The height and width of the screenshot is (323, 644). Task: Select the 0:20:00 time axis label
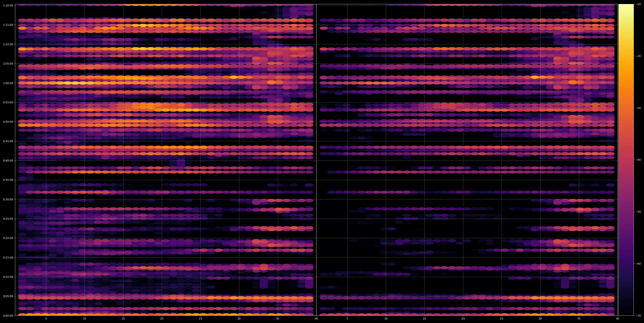click(x=8, y=238)
